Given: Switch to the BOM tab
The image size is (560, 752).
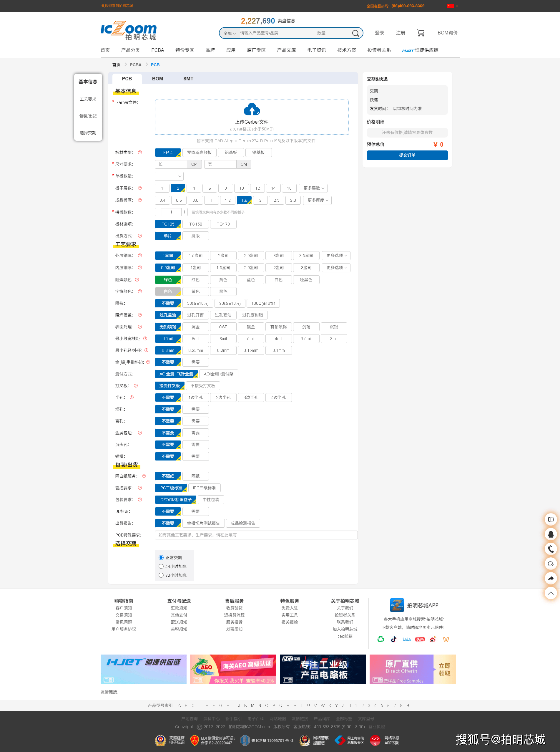Looking at the screenshot, I should click(x=157, y=79).
